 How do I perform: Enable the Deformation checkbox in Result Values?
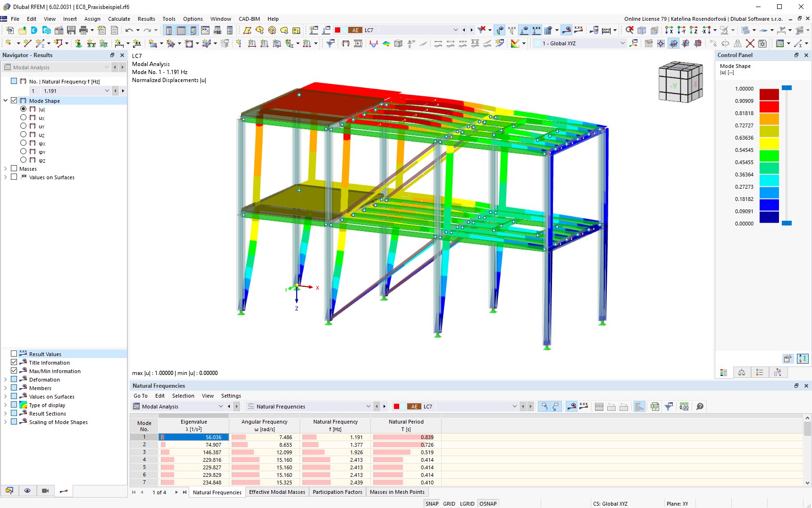[x=14, y=379]
